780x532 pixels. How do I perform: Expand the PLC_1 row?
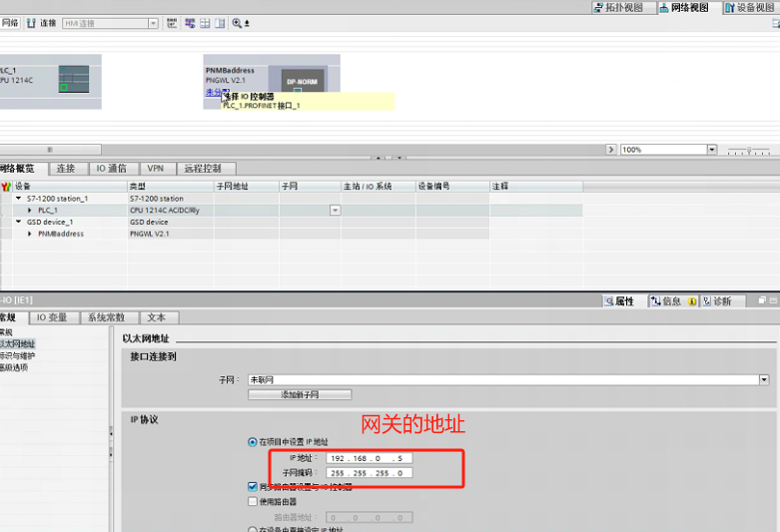pyautogui.click(x=30, y=210)
